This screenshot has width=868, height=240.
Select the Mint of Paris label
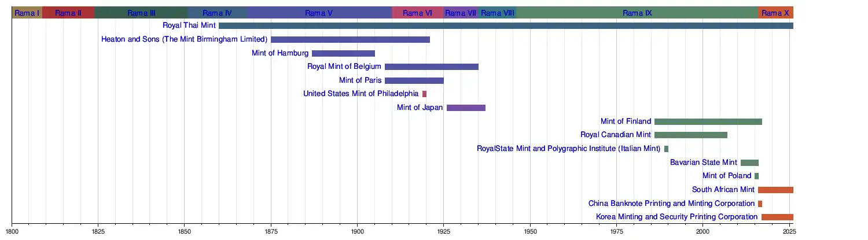[361, 80]
